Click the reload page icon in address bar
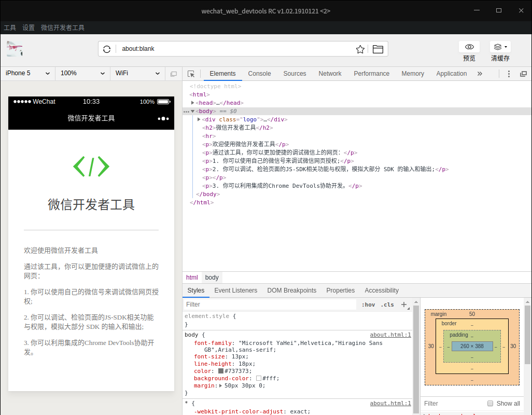 107,49
